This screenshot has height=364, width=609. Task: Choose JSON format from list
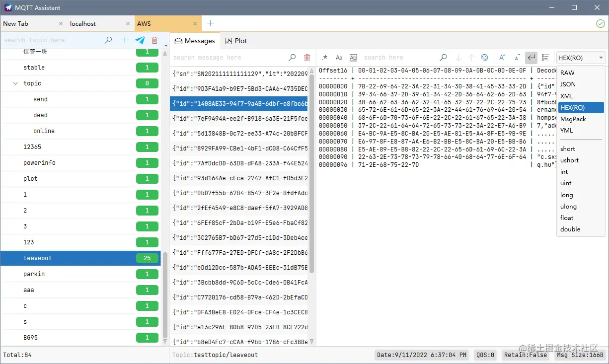point(581,84)
